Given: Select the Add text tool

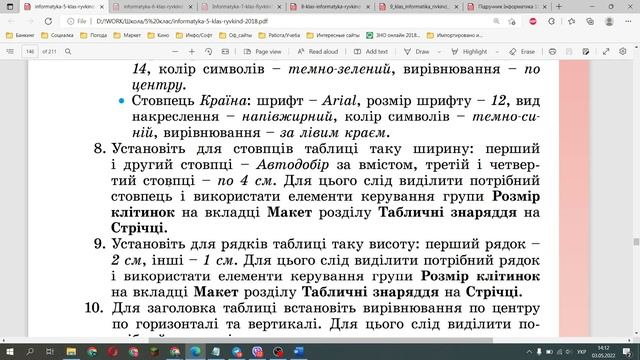Looking at the screenshot, I should (x=371, y=52).
